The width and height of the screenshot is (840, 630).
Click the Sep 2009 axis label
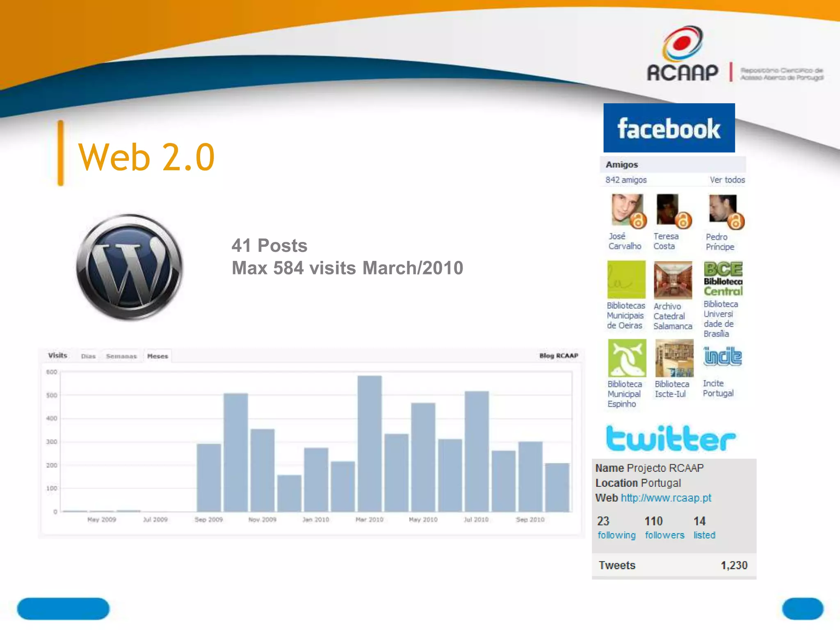[208, 520]
